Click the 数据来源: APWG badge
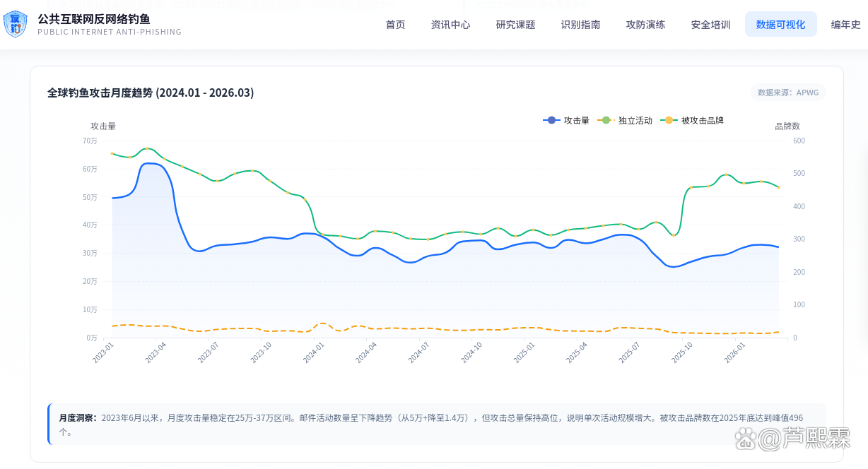Viewport: 868px width, 469px height. [788, 93]
